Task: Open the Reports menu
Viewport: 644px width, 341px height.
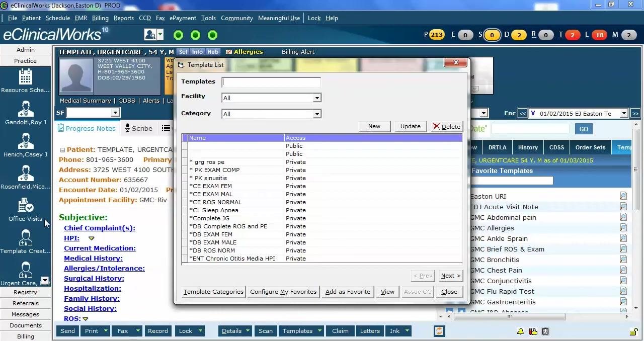Action: (x=123, y=18)
